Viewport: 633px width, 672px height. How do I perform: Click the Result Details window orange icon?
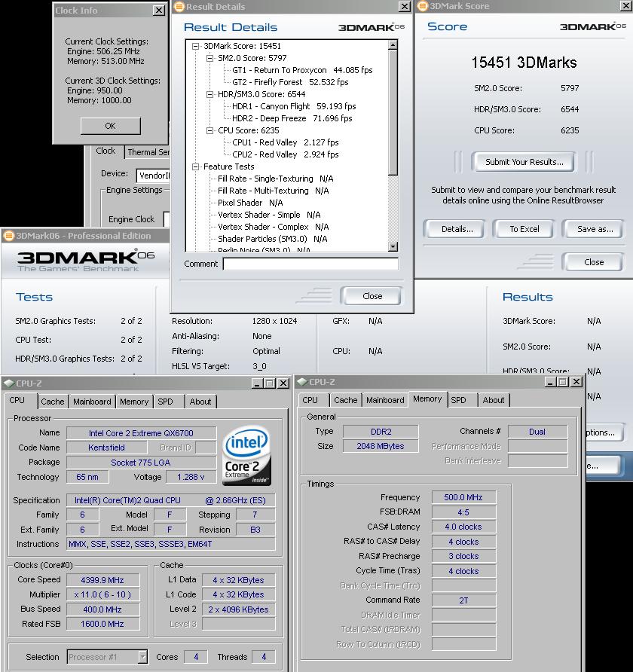(179, 7)
